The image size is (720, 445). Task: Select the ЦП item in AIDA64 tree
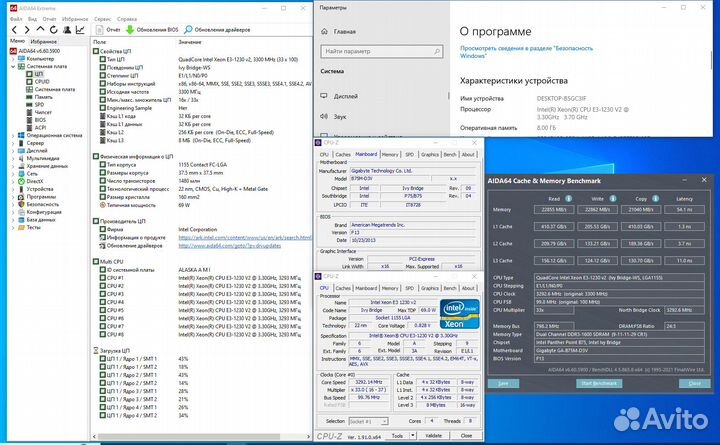coord(35,74)
